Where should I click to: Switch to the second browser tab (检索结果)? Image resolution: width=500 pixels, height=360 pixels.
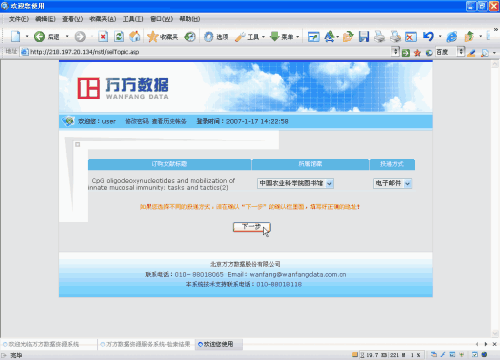coord(146,344)
